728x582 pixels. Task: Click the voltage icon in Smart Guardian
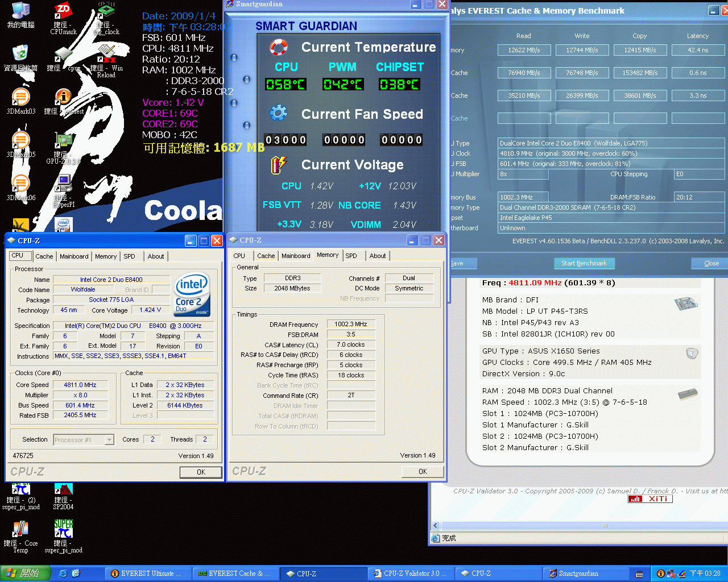(278, 164)
